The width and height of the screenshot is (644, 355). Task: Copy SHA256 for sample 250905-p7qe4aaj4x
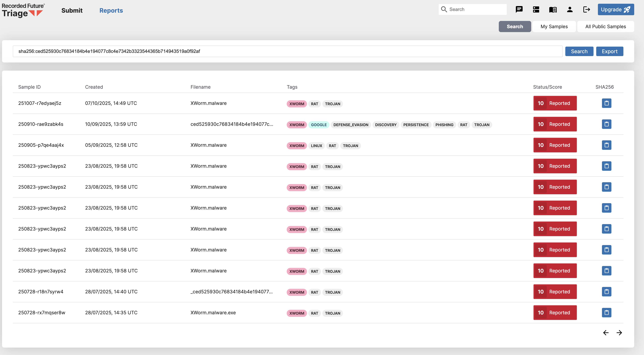(606, 145)
